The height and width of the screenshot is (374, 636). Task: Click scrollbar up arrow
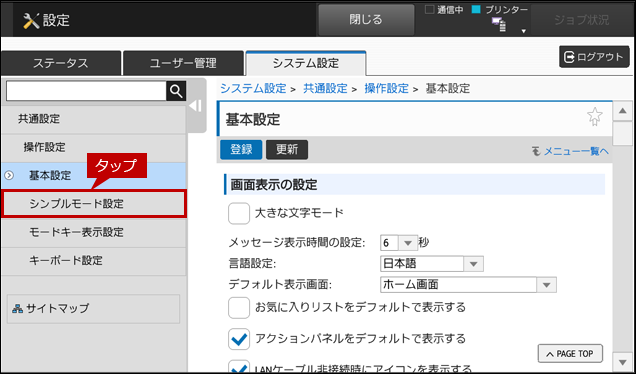[x=622, y=111]
